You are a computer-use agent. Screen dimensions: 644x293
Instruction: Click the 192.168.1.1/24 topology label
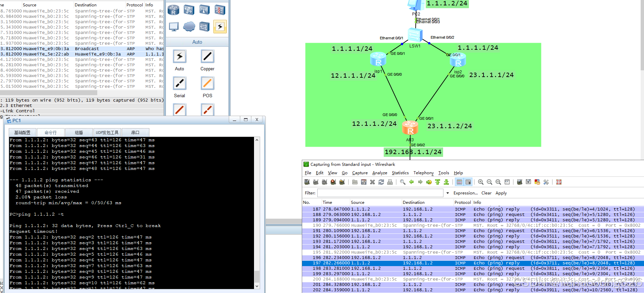coord(413,152)
